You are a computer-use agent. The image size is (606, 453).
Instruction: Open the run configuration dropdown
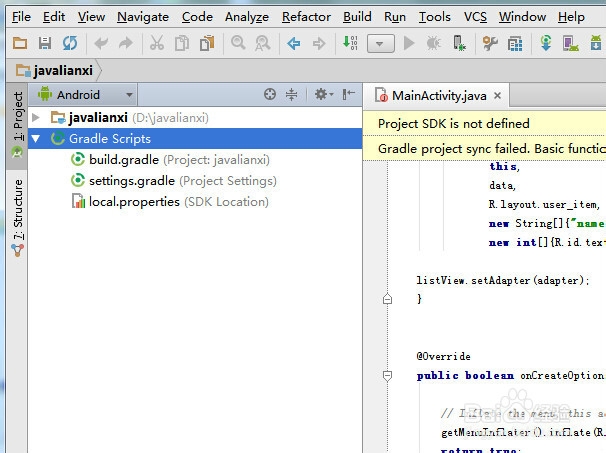(380, 43)
